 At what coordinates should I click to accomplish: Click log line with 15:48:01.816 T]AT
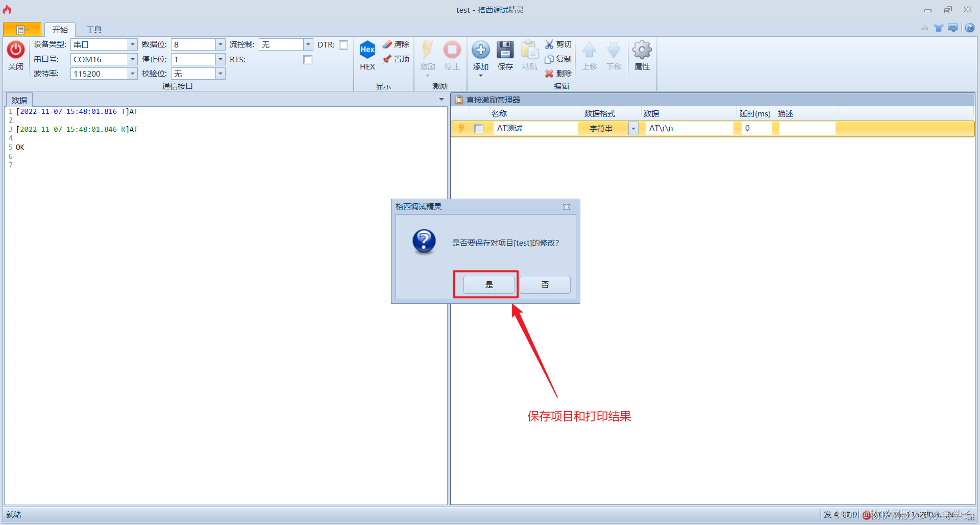77,111
